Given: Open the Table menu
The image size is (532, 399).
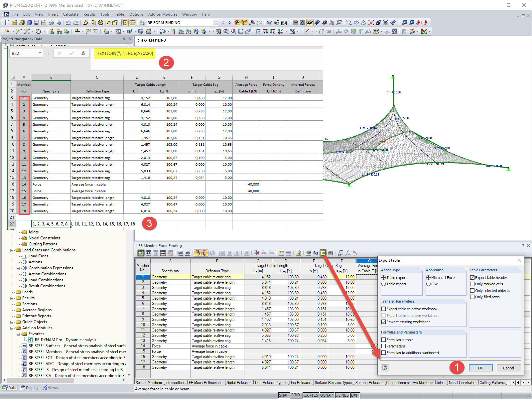Looking at the screenshot, I should 119,14.
